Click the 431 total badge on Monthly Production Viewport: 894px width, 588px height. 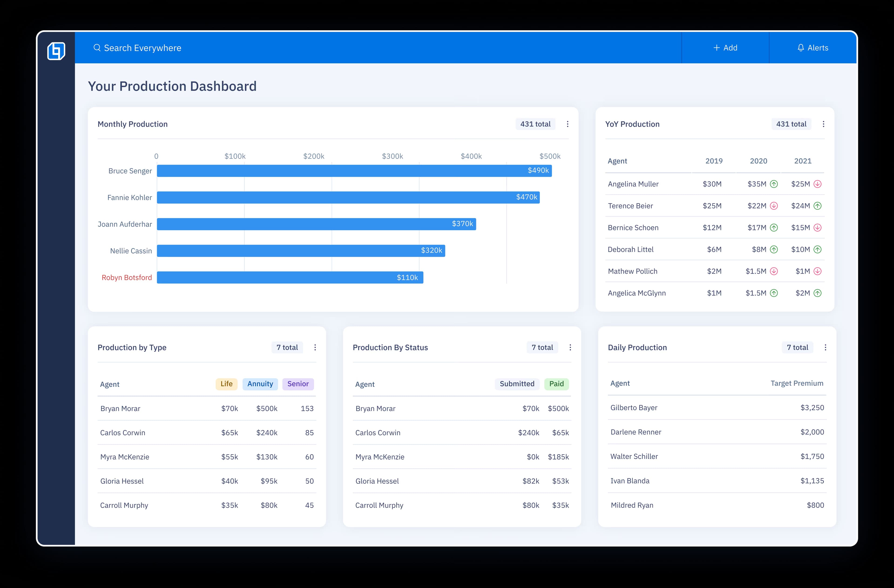pos(535,124)
